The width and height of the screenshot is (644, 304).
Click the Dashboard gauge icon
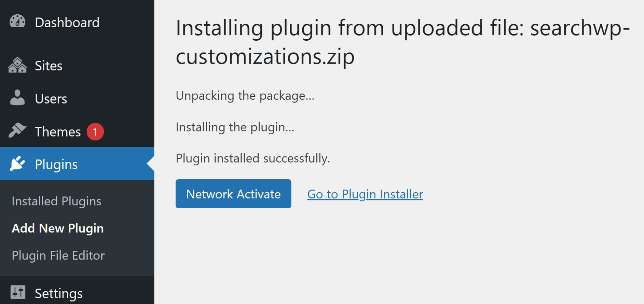[17, 22]
